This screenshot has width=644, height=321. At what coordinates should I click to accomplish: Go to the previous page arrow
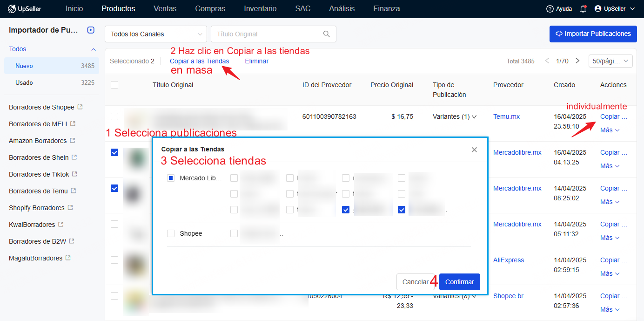pos(547,61)
